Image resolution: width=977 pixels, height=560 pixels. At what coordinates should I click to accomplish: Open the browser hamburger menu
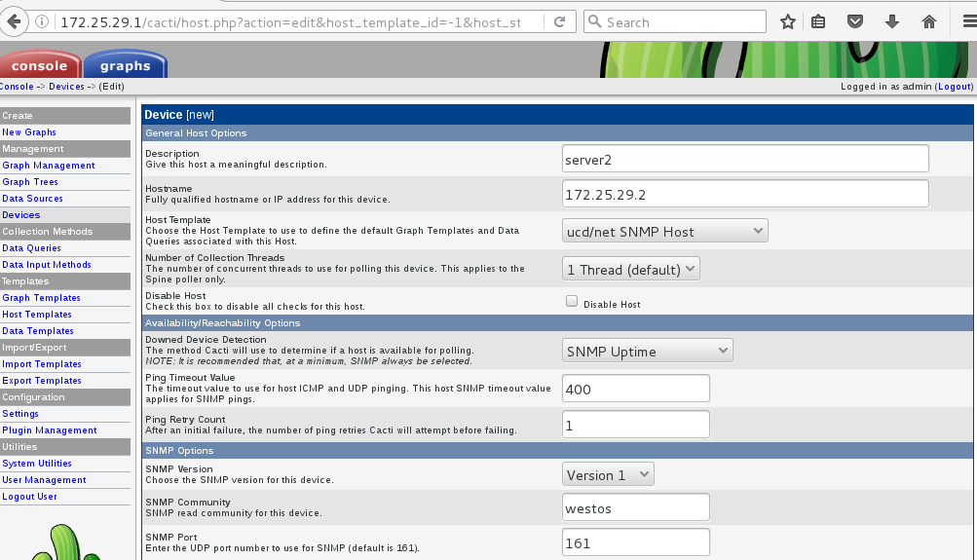[969, 21]
